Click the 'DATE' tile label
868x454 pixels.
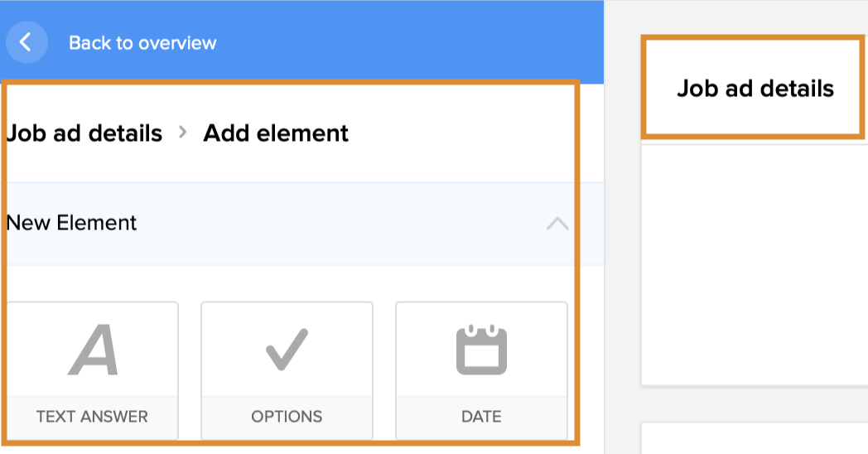click(x=481, y=417)
